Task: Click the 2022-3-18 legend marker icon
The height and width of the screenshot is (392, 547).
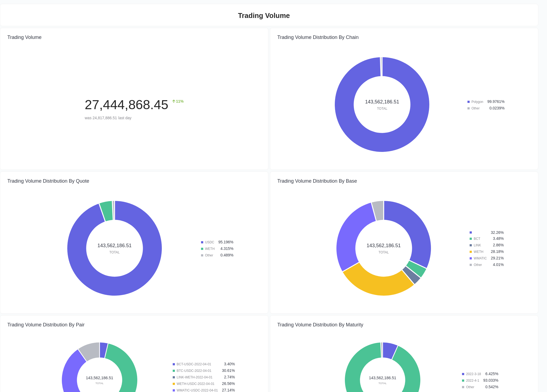Action: click(463, 374)
